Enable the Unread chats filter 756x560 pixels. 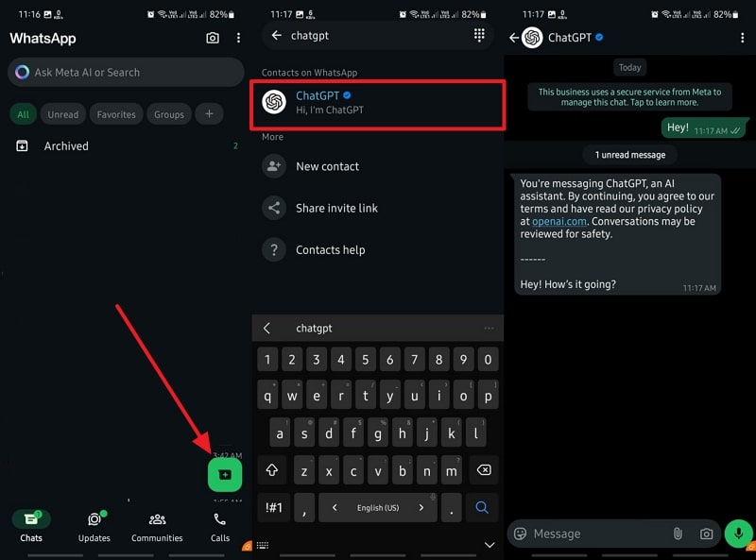pos(63,113)
